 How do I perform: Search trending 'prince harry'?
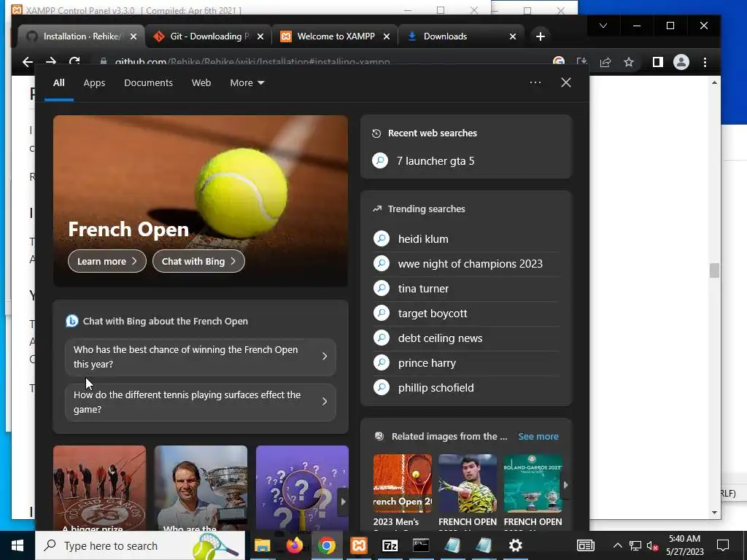(467, 363)
